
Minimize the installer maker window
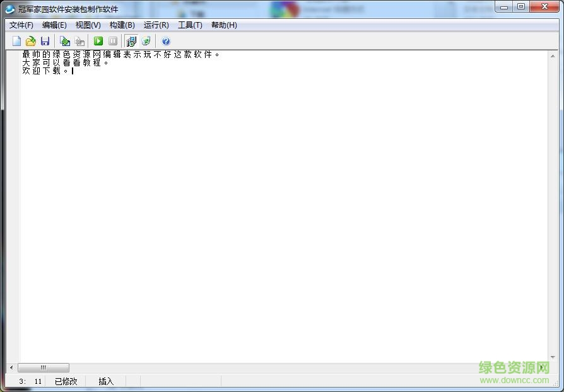504,7
